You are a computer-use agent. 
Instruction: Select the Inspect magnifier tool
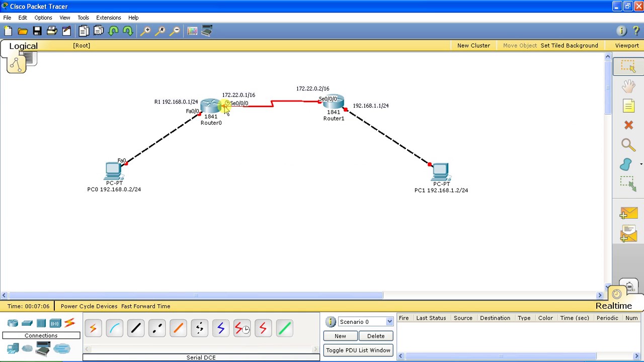click(628, 145)
